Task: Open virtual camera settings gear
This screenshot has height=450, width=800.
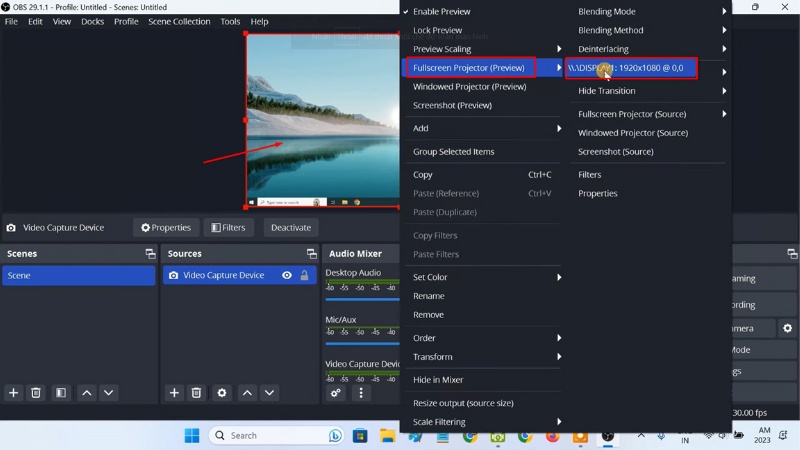Action: coord(787,328)
